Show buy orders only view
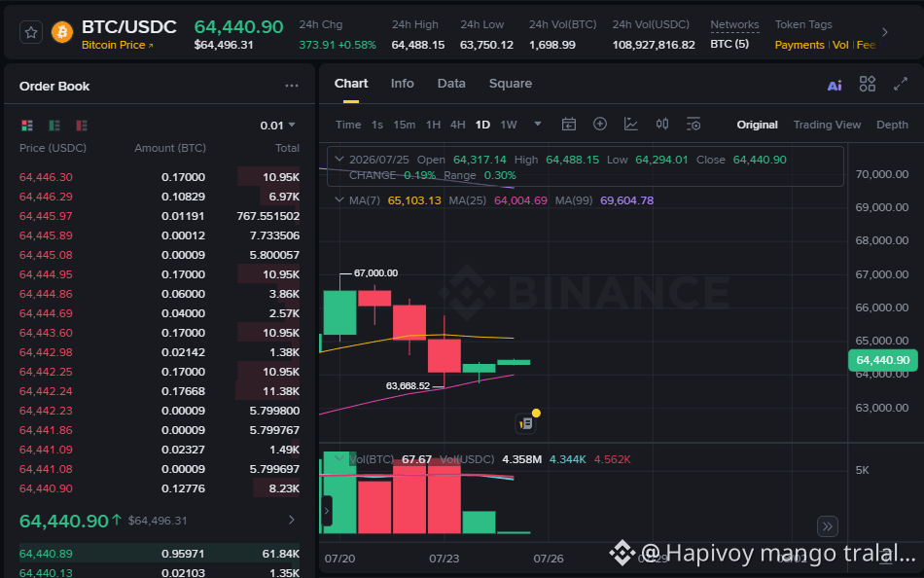This screenshot has width=924, height=578. [x=54, y=125]
